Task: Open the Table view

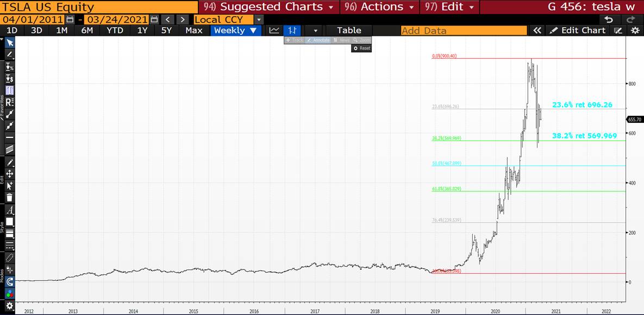Action: 349,30
